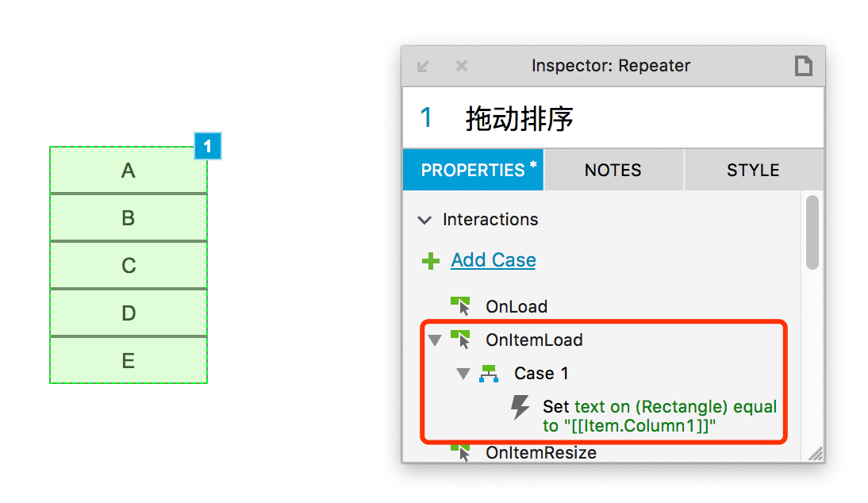Select repeater row labeled C
Viewport: 868px width, 503px height.
tap(129, 265)
